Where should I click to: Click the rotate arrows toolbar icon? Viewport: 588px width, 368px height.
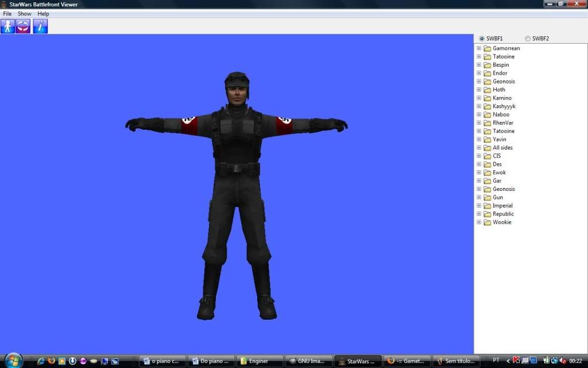tap(23, 26)
